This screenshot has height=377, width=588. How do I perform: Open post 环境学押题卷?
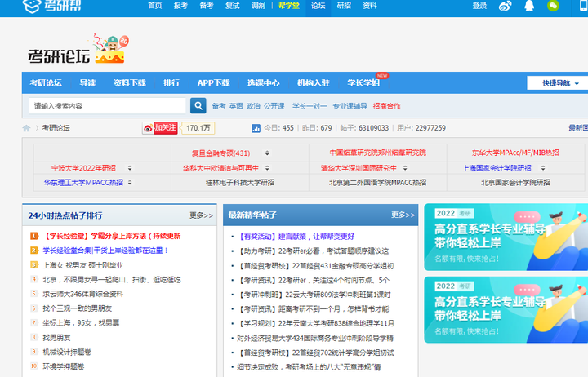click(64, 366)
